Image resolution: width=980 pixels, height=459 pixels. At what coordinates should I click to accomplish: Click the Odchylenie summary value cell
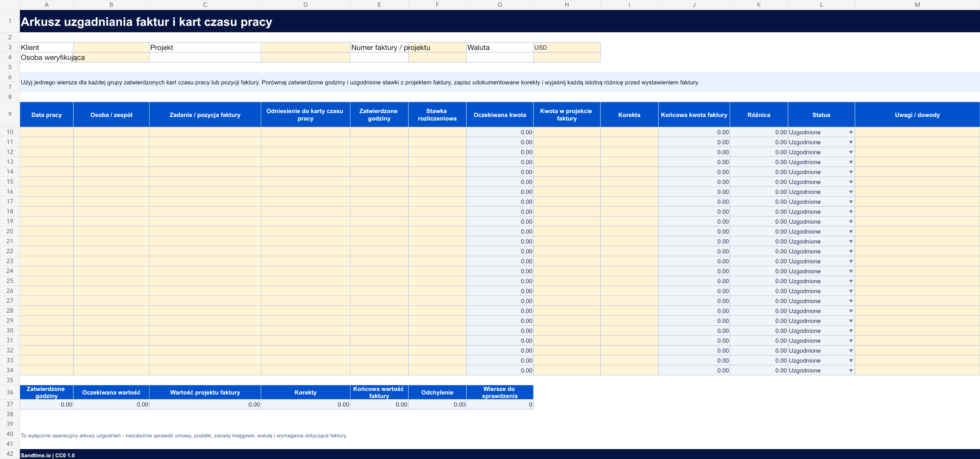pyautogui.click(x=437, y=404)
